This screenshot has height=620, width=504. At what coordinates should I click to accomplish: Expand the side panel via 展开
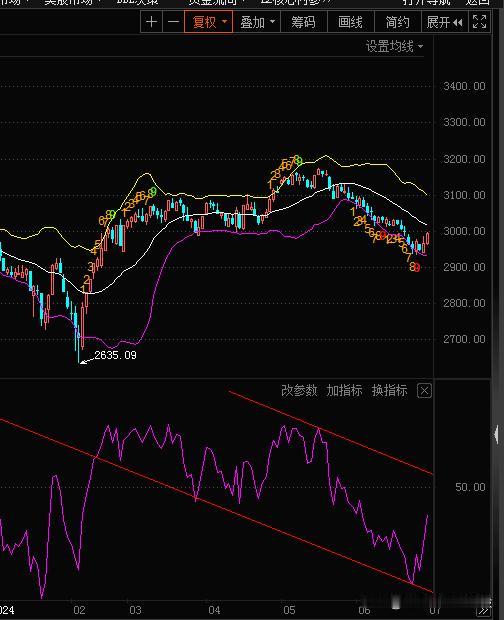(444, 22)
